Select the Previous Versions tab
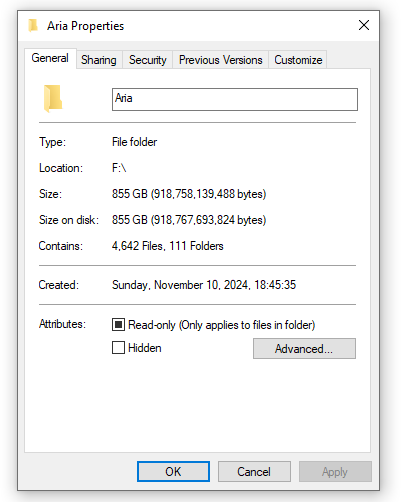 pyautogui.click(x=220, y=60)
